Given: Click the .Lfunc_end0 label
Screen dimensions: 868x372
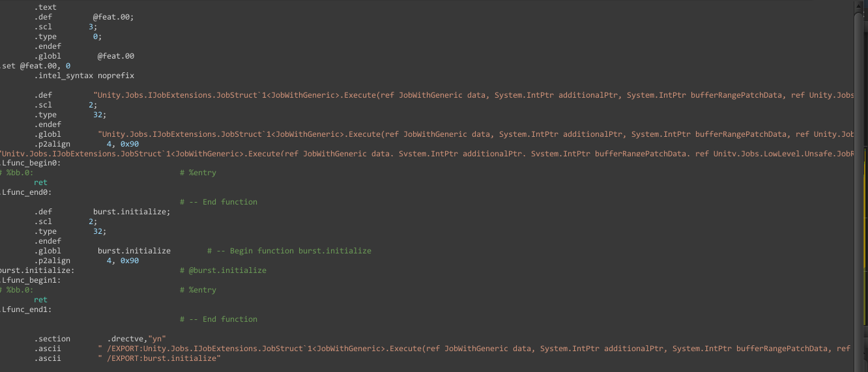Looking at the screenshot, I should click(x=26, y=192).
